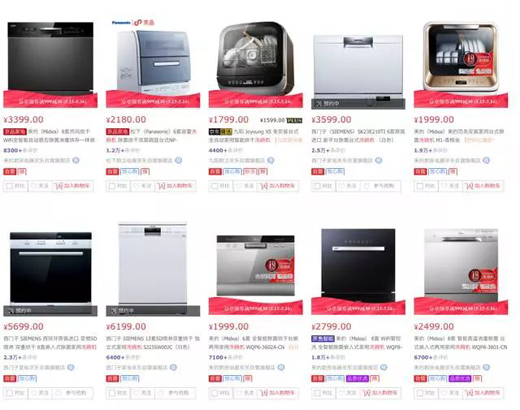This screenshot has height=410, width=520.
Task: Click the chat icon beside the ¥5699 Siemens store name
Action: 71,367
